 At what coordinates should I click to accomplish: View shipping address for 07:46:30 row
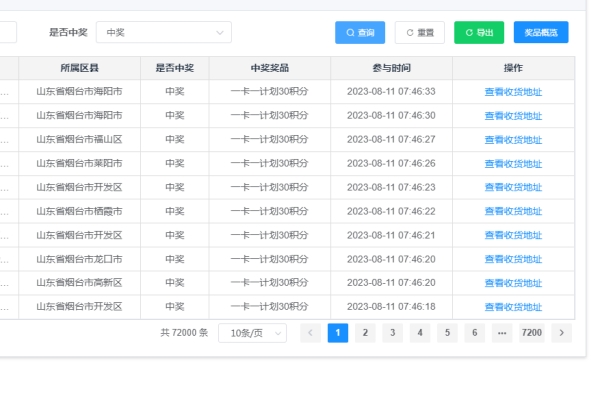(x=513, y=116)
